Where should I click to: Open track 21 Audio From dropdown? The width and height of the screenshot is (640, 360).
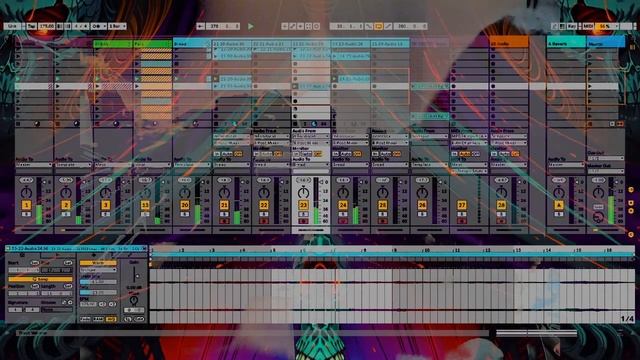231,136
